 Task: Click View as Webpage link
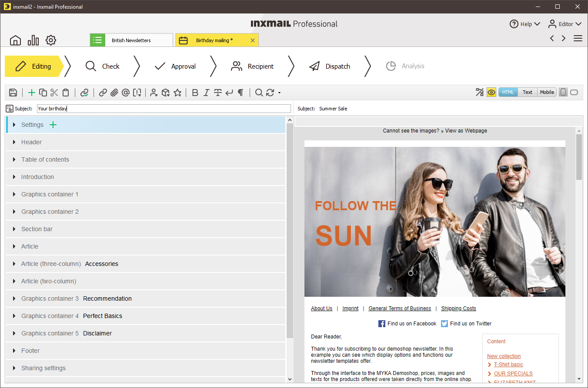coord(466,131)
